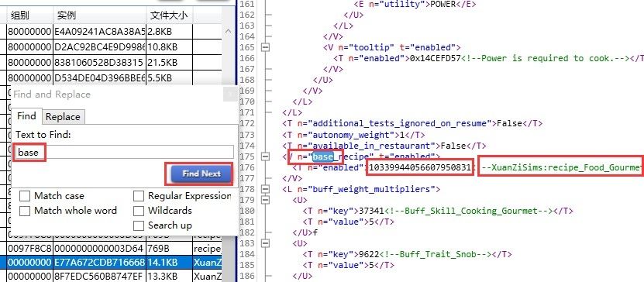Viewport: 644px width, 282px height.
Task: Click the resource list scroll-up arrow
Action: point(229,32)
